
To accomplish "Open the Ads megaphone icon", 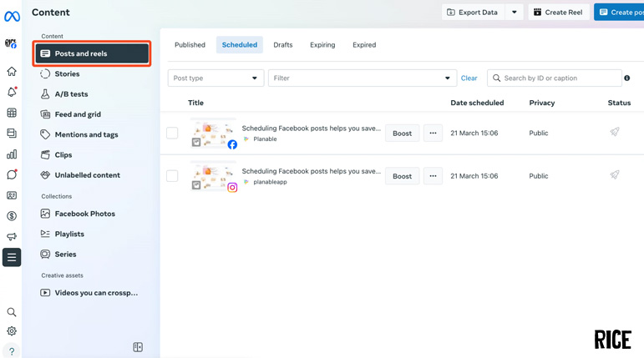I will pos(12,237).
